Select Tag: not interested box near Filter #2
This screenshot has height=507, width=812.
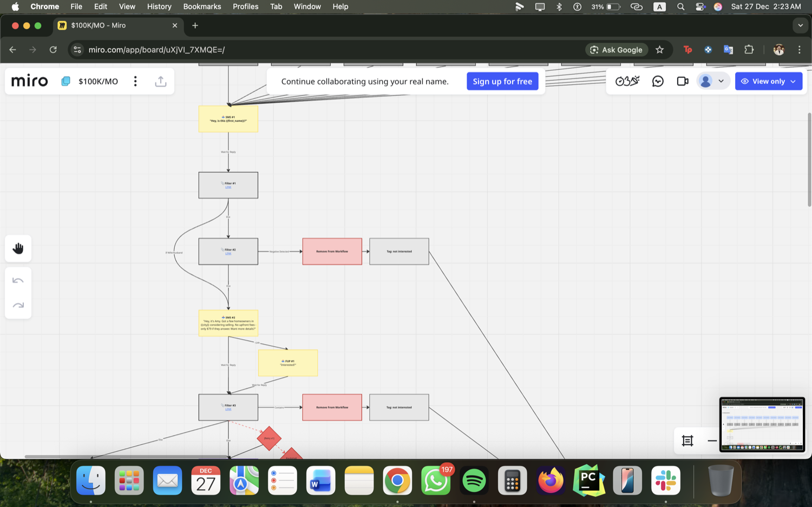coord(399,252)
